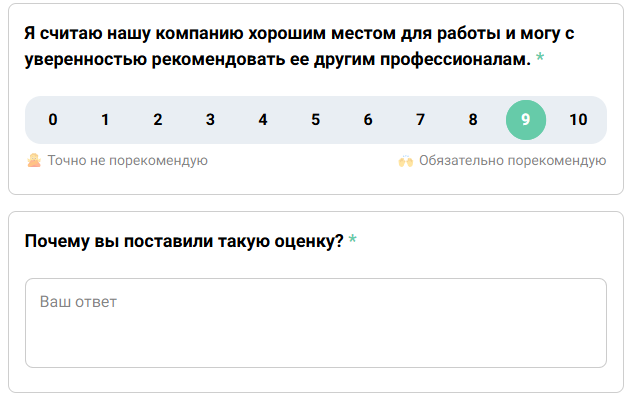Select rating 10 on the scale
Image resolution: width=630 pixels, height=398 pixels.
(579, 120)
